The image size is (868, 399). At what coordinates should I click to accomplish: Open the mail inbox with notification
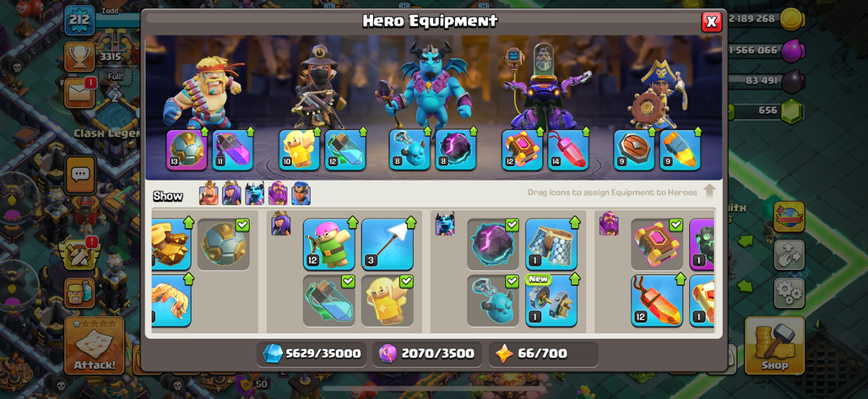point(79,93)
